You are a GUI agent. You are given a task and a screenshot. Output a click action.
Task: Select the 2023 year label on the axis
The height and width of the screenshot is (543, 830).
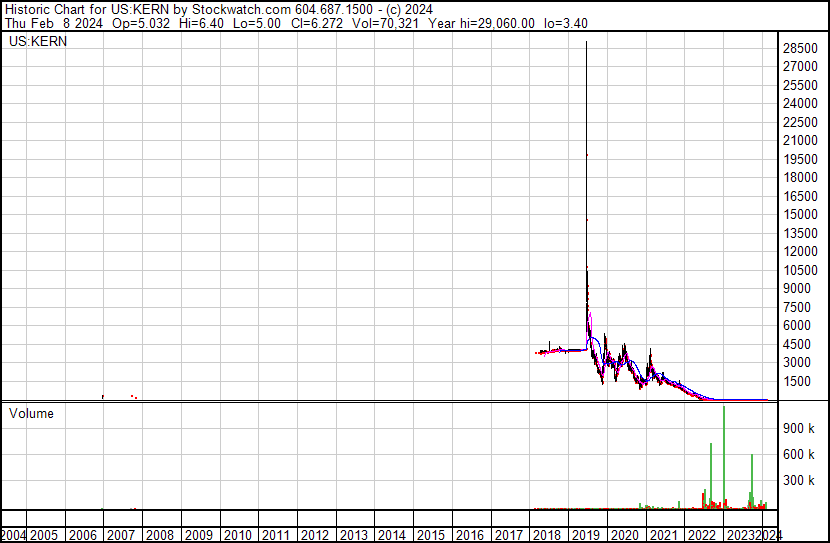[x=741, y=535]
